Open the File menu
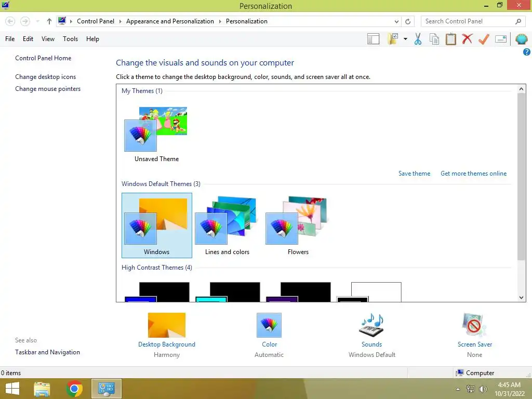This screenshot has height=399, width=532. 10,39
